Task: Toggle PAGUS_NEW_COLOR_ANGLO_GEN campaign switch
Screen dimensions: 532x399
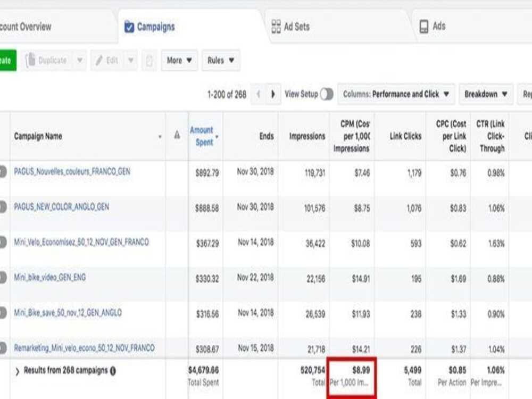Action: (x=3, y=207)
